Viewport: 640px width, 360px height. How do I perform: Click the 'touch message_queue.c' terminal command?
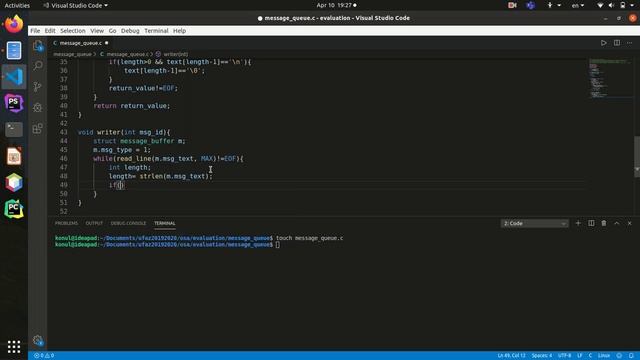309,238
